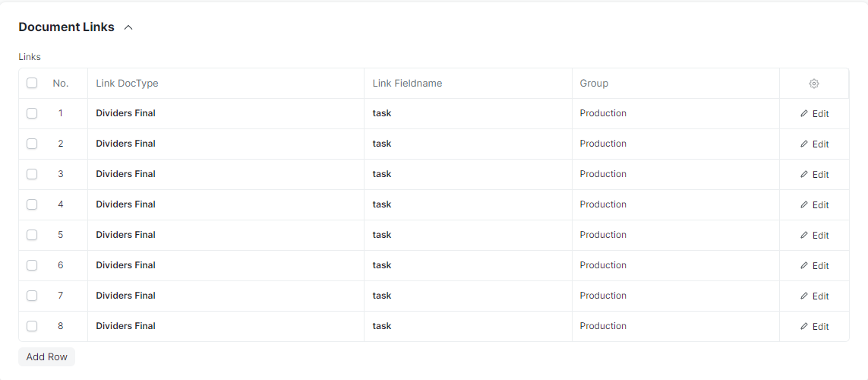Viewport: 868px width, 380px height.
Task: Click the Production group cell in row 8
Action: (x=676, y=326)
